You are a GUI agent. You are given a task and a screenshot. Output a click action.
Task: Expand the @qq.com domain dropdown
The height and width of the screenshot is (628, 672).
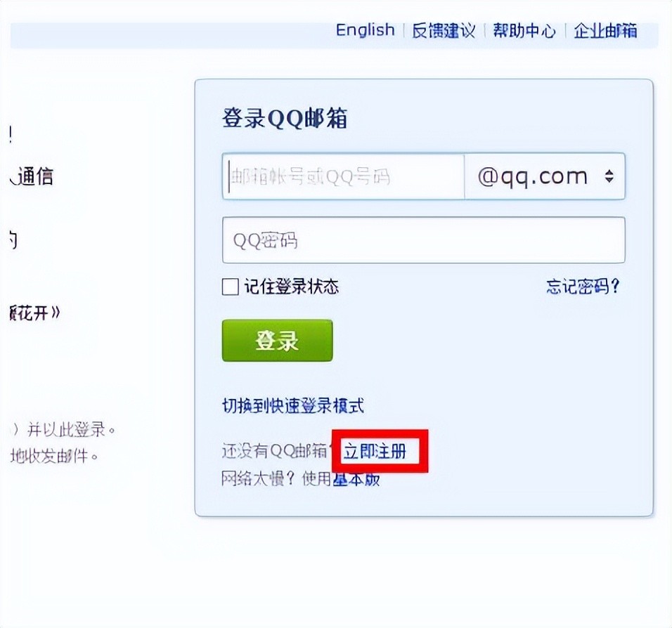pos(544,176)
